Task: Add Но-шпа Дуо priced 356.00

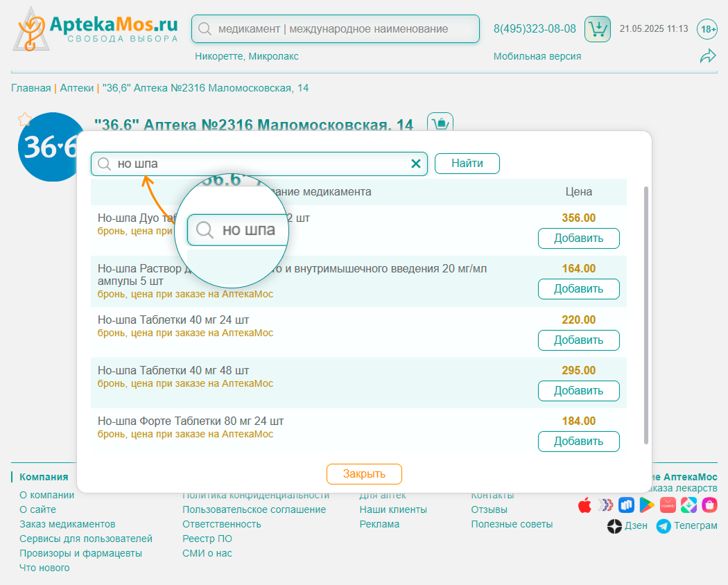Action: point(578,238)
